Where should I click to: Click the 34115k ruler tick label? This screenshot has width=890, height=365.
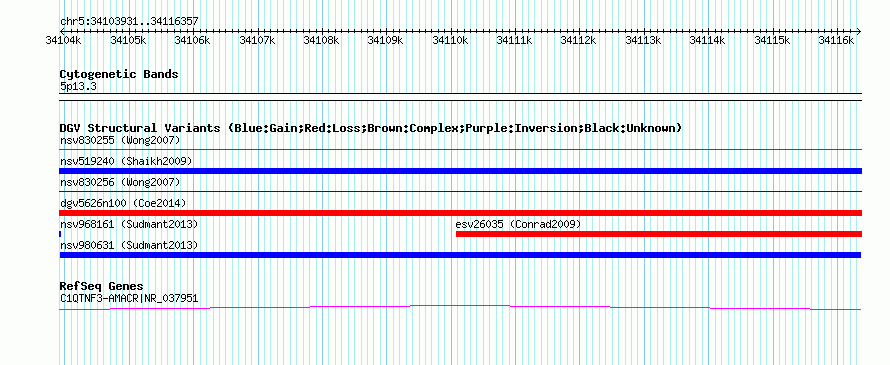[x=772, y=40]
